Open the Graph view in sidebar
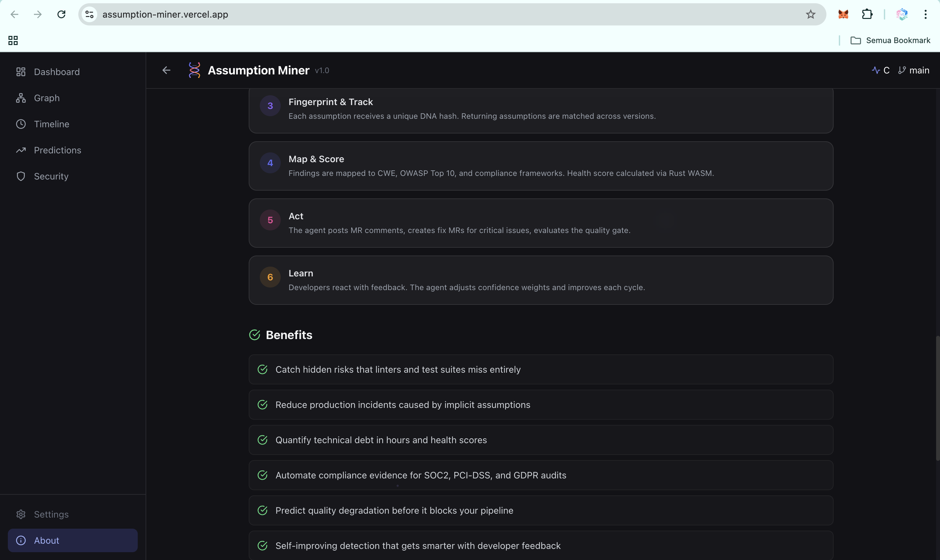Viewport: 940px width, 560px height. (x=47, y=98)
